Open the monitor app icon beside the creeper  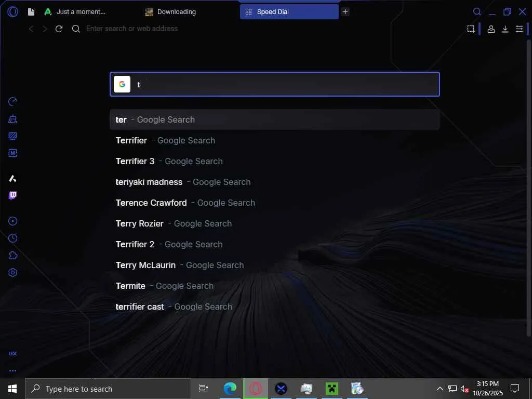(307, 389)
